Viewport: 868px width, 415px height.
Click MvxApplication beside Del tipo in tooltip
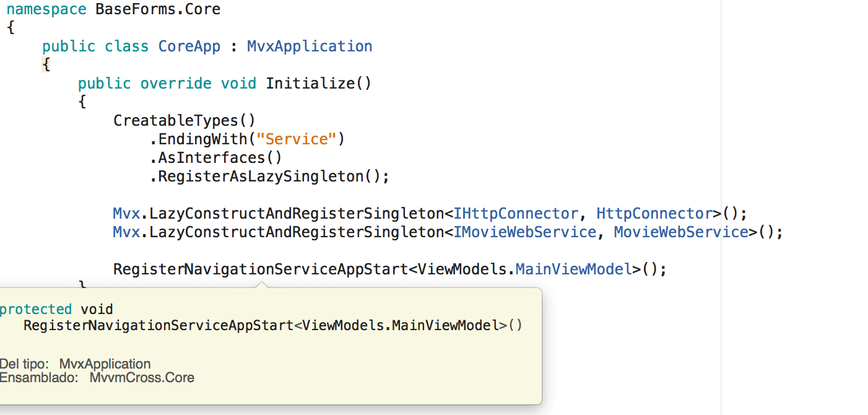click(105, 364)
